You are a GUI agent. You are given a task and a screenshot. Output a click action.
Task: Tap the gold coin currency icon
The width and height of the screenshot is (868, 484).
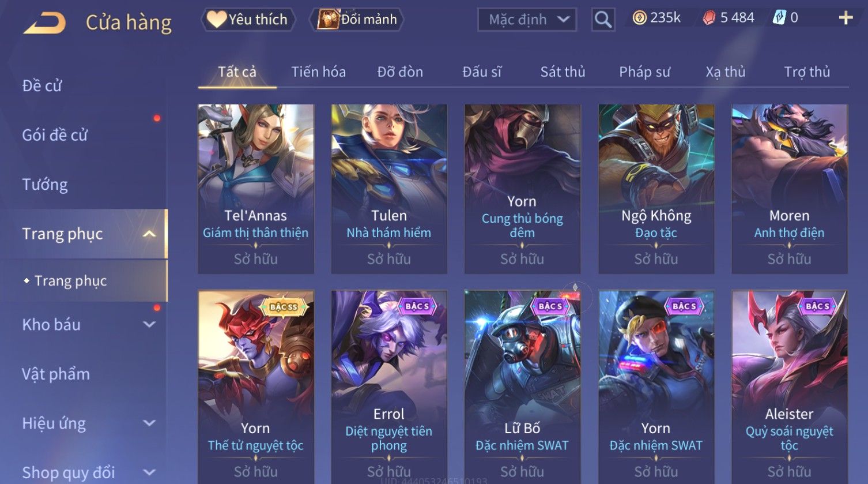[x=640, y=18]
